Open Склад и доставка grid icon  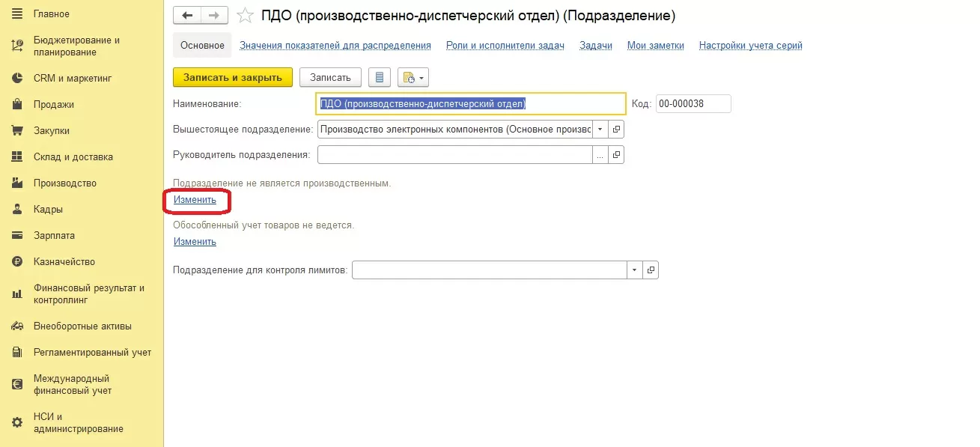[17, 156]
